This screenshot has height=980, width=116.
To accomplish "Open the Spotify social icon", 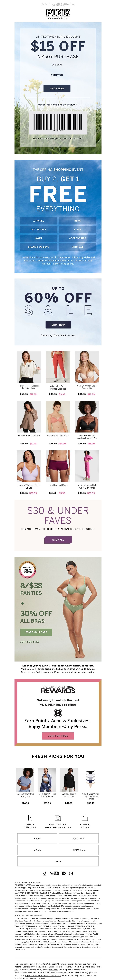I will [63, 873].
